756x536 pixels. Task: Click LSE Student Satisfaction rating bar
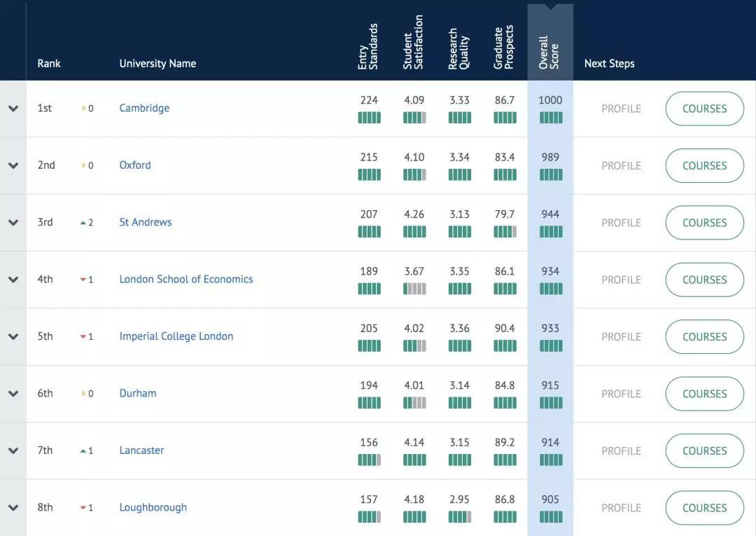(414, 289)
